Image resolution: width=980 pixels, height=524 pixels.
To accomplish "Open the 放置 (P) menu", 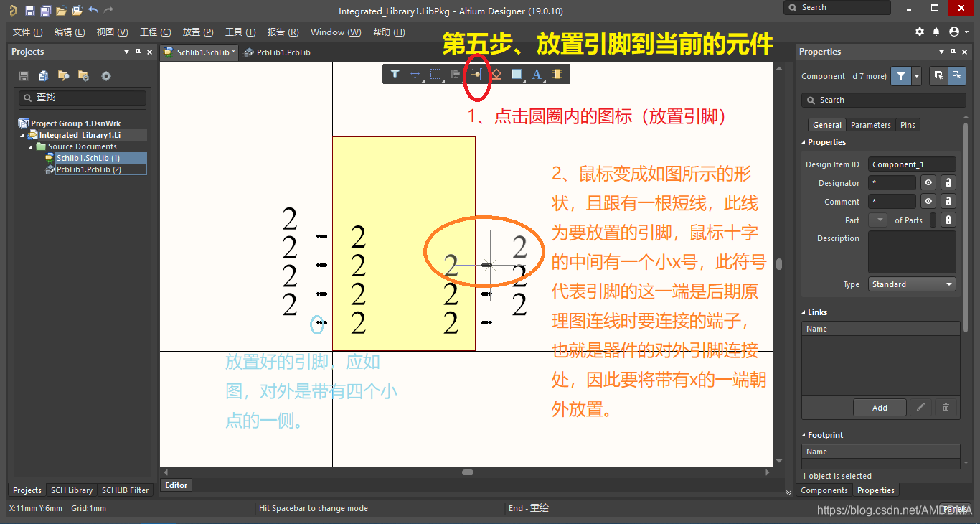I will click(x=198, y=32).
